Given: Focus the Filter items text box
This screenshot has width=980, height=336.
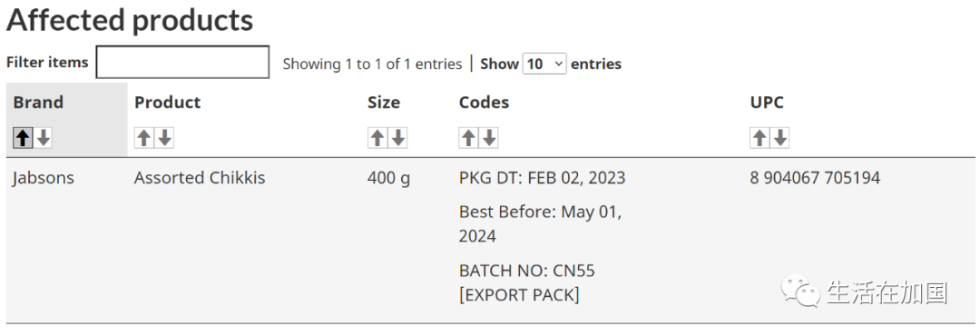Looking at the screenshot, I should [x=182, y=62].
